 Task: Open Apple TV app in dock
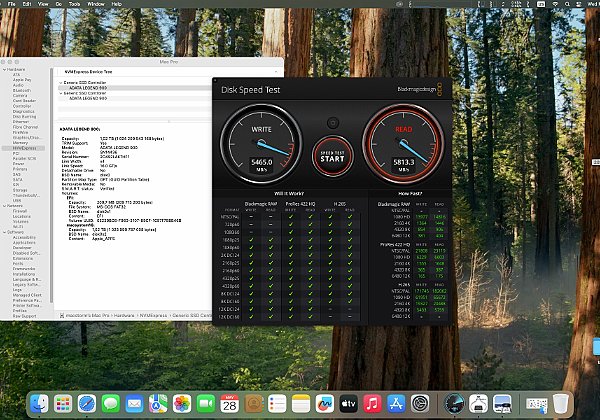[348, 403]
